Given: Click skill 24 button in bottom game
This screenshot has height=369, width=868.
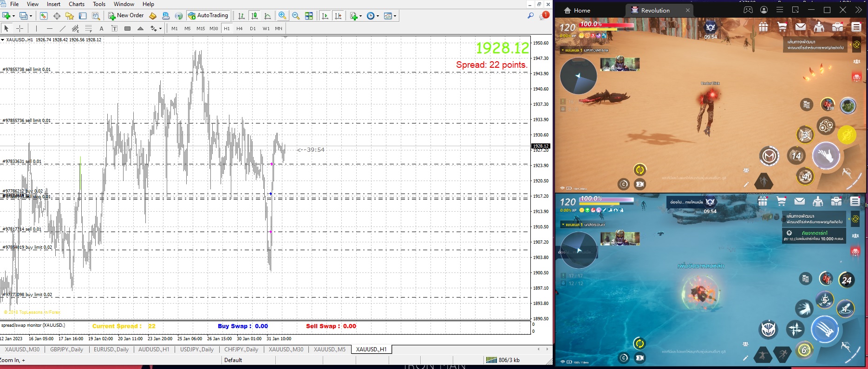Looking at the screenshot, I should (x=846, y=280).
